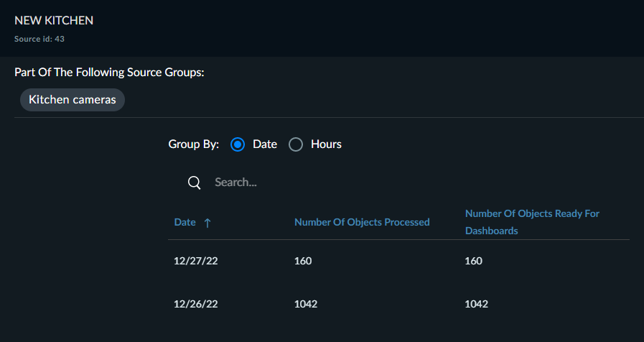Click the 1042 objects processed value

click(x=306, y=304)
